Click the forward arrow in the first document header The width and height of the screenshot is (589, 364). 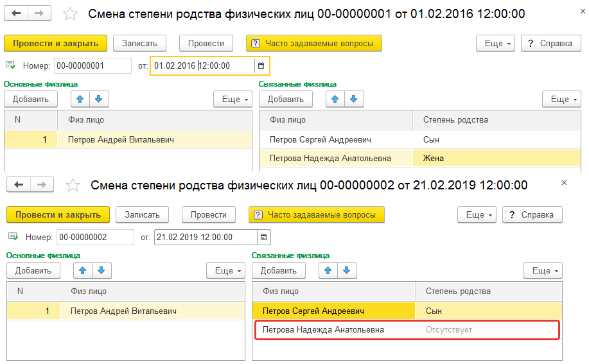(39, 13)
